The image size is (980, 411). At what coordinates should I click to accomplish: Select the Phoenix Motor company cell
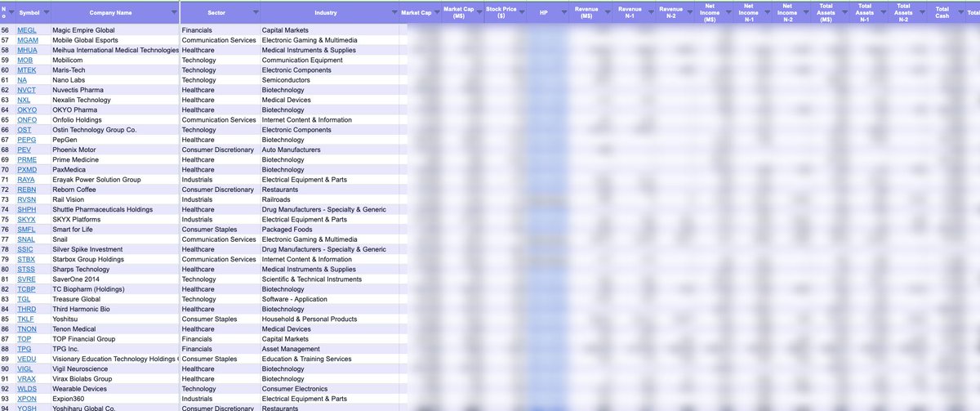coord(114,150)
